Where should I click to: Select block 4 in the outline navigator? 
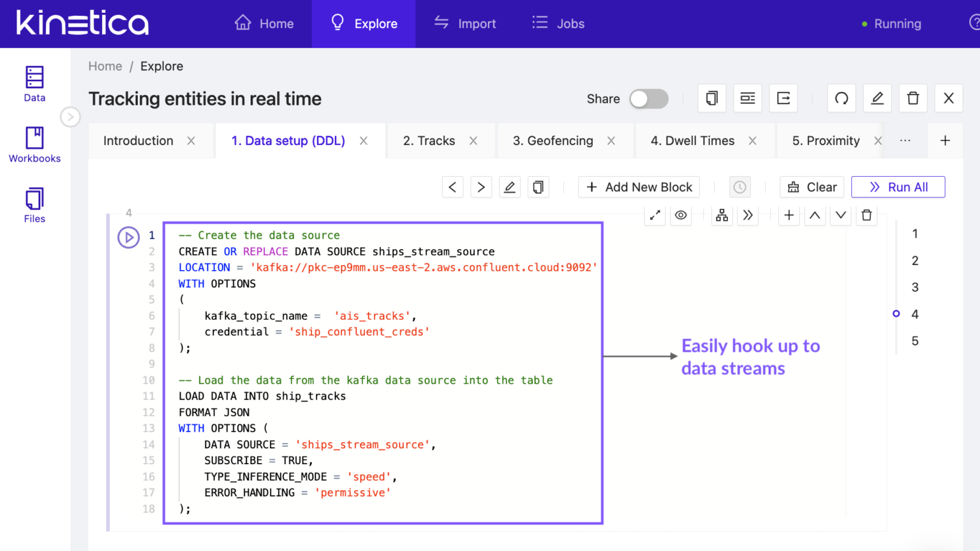[x=914, y=313]
